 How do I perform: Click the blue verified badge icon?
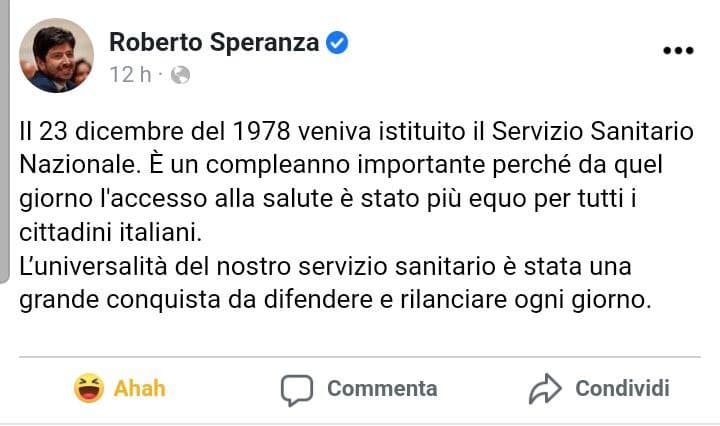[x=339, y=42]
